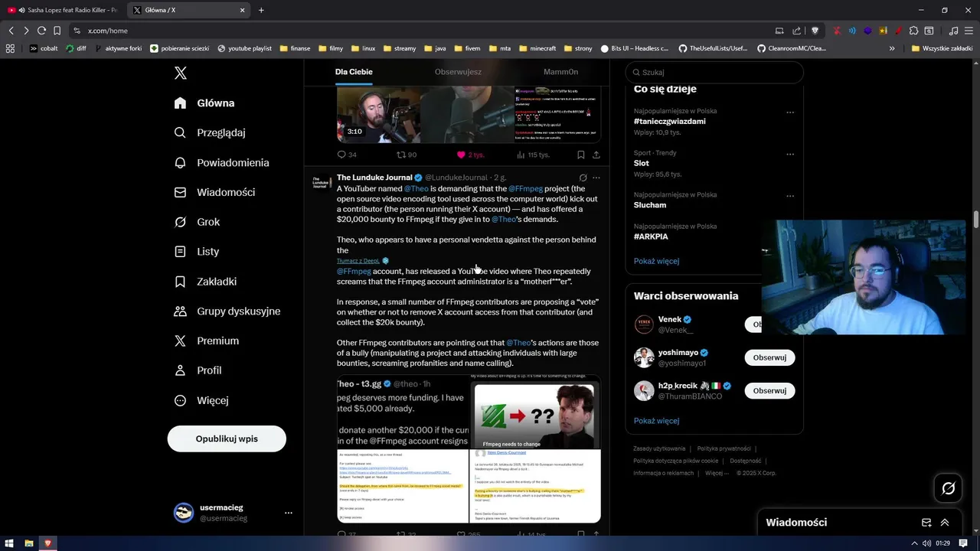Share the video post

596,155
